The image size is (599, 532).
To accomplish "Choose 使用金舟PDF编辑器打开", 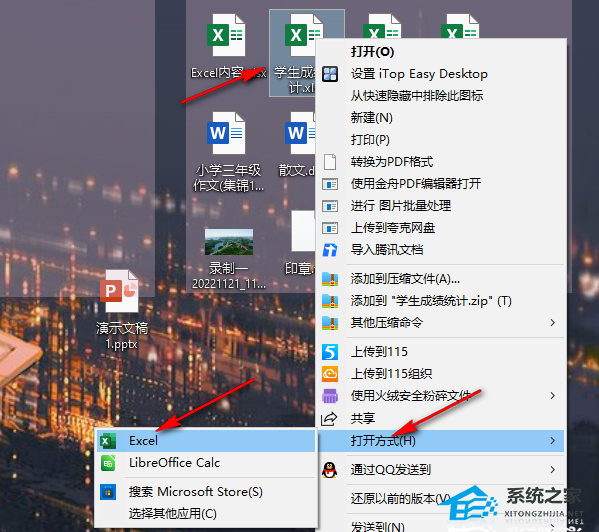I will 416,184.
